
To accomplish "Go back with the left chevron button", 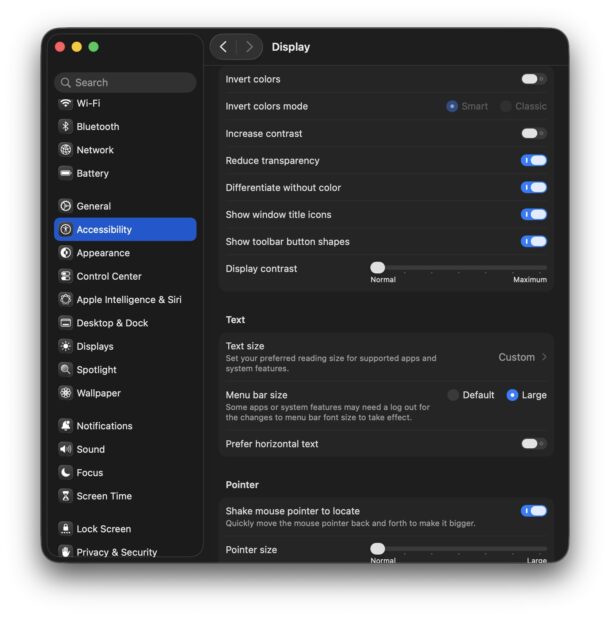I will [223, 47].
